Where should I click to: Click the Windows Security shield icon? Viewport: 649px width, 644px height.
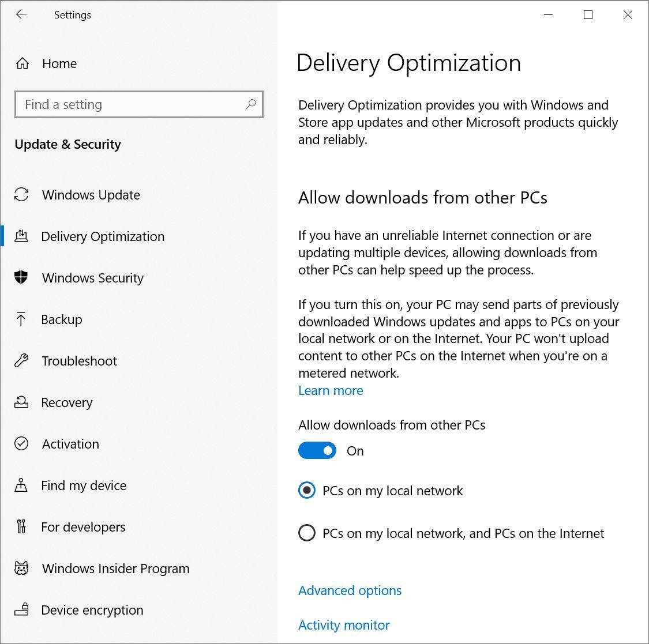click(x=22, y=278)
